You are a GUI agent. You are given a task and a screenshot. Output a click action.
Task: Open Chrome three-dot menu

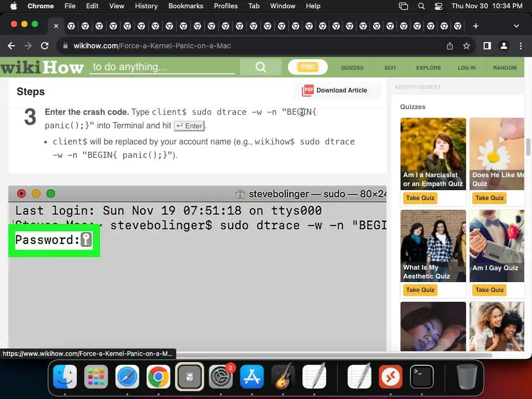[521, 46]
